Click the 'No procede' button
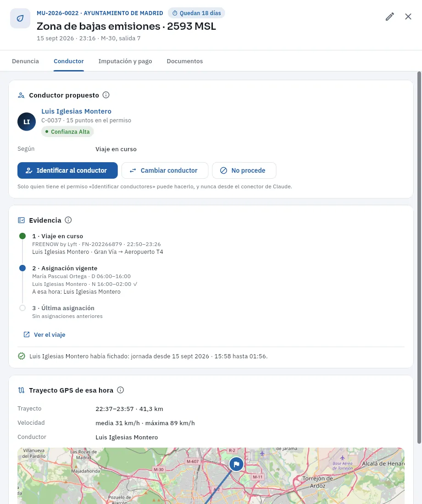 coord(244,170)
